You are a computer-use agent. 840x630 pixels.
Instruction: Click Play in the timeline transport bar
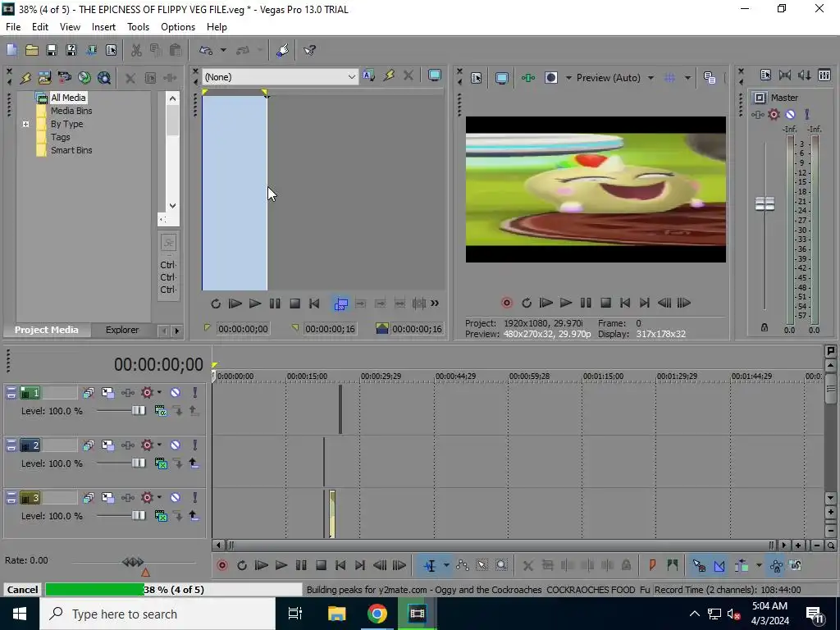(x=281, y=565)
